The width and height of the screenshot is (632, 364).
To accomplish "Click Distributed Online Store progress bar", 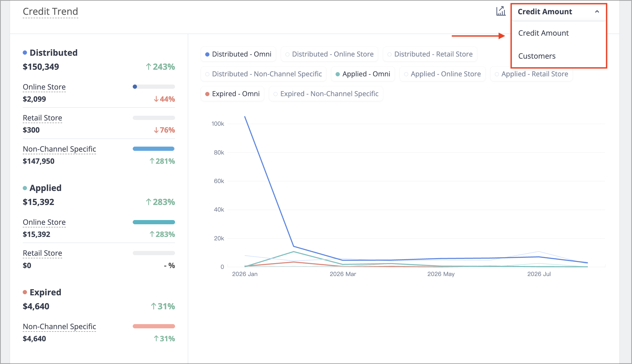I will [154, 87].
